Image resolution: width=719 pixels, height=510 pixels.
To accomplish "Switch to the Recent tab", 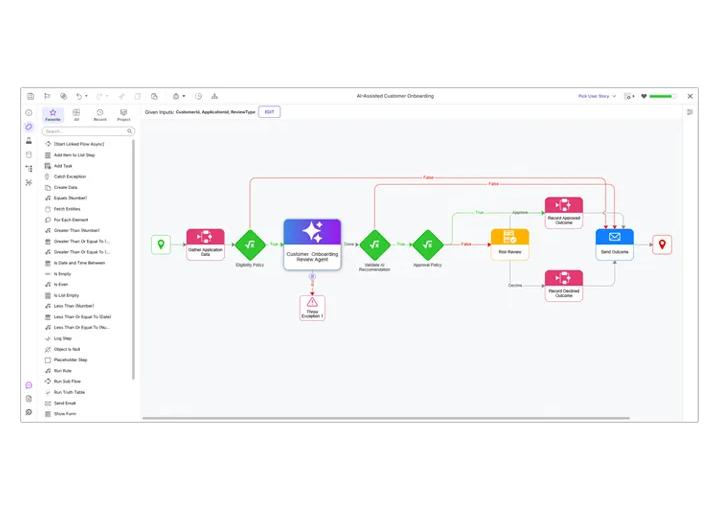I will tap(100, 115).
